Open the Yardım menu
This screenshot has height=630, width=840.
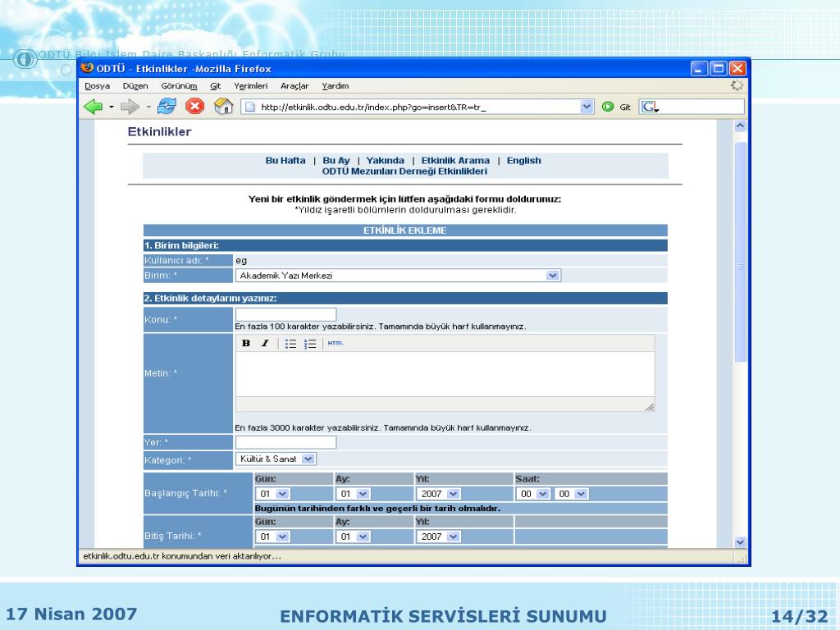click(x=335, y=85)
